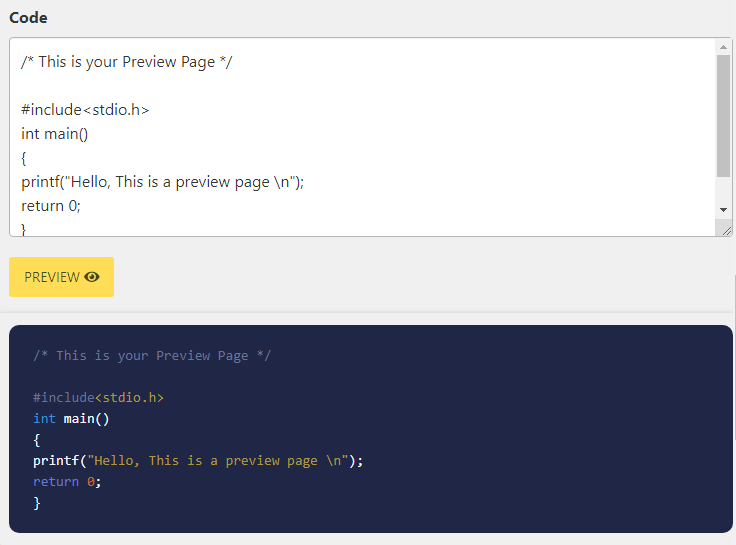This screenshot has height=545, width=736.
Task: Click the textarea scrollbar up arrow
Action: pos(723,47)
